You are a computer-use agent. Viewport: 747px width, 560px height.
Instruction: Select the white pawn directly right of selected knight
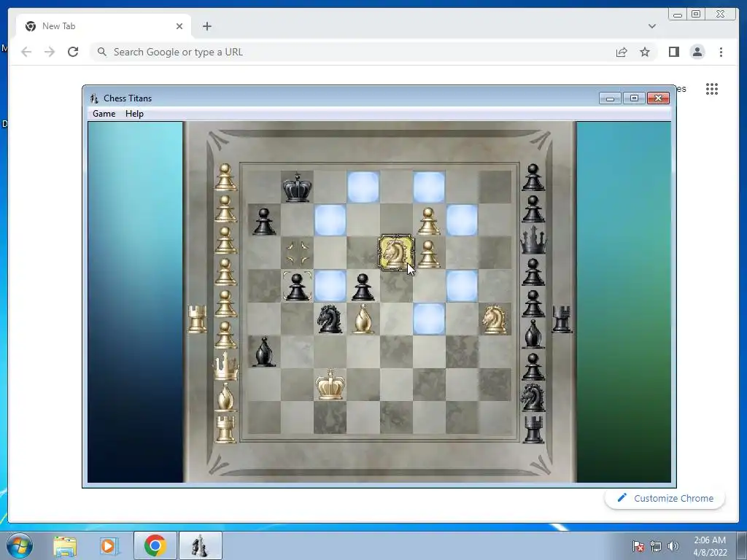coord(429,254)
